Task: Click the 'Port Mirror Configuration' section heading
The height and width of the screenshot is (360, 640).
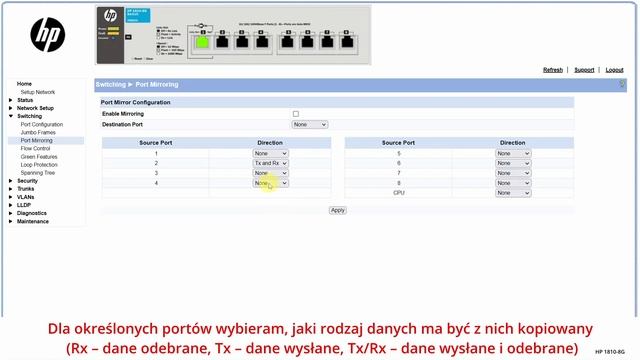Action: [136, 102]
